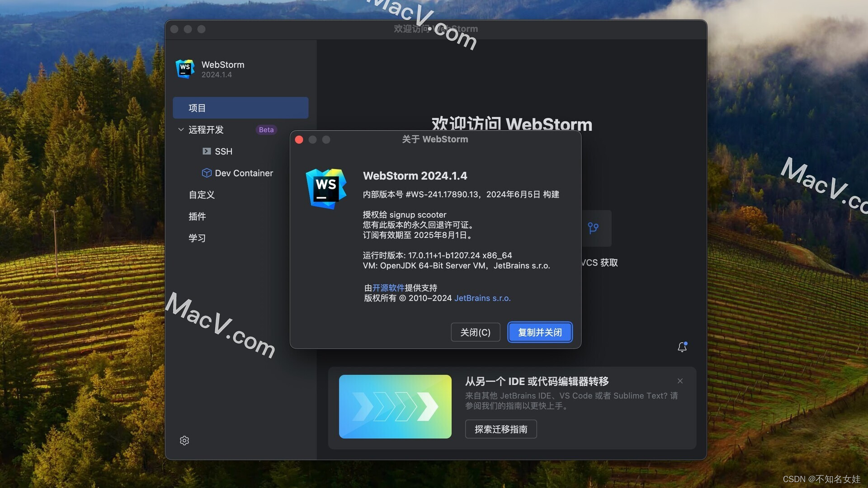Click the 复制并关闭 button
The height and width of the screenshot is (488, 868).
point(539,332)
